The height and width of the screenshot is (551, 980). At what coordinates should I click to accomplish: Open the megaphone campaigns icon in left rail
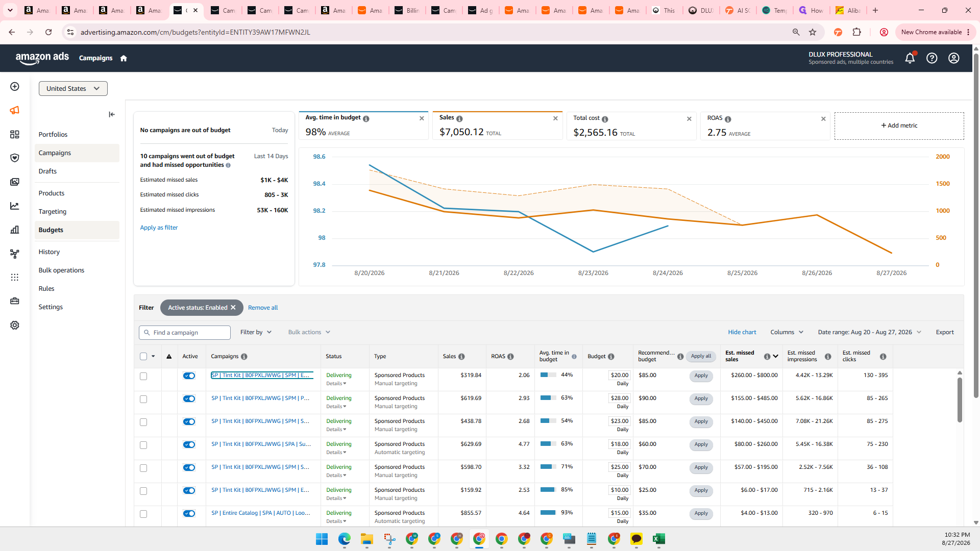pyautogui.click(x=15, y=110)
